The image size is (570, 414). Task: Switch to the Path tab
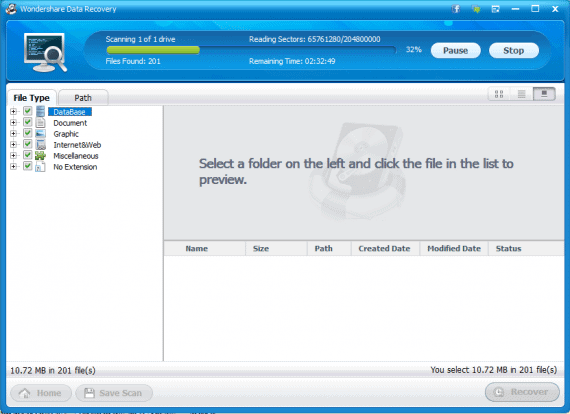83,98
